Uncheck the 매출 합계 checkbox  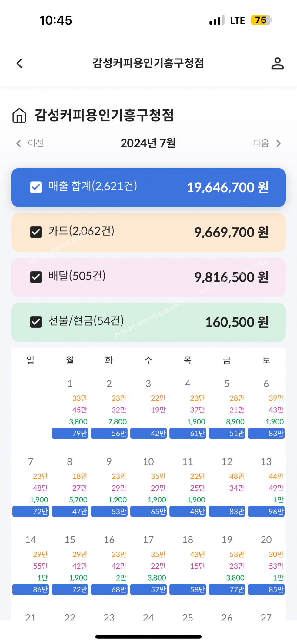36,187
